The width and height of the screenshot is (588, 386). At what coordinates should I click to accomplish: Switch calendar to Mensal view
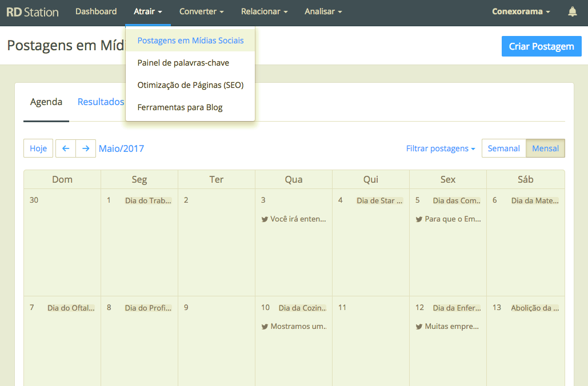click(x=545, y=148)
